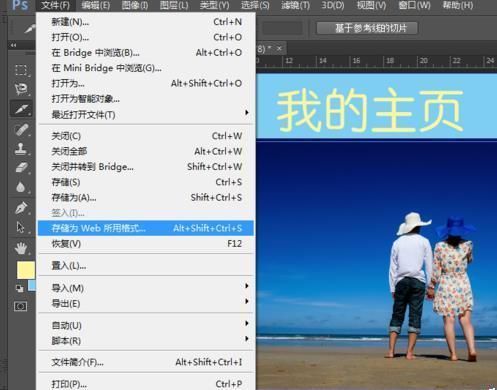This screenshot has width=497, height=390.
Task: Open the 选择(S) menu
Action: (x=255, y=5)
